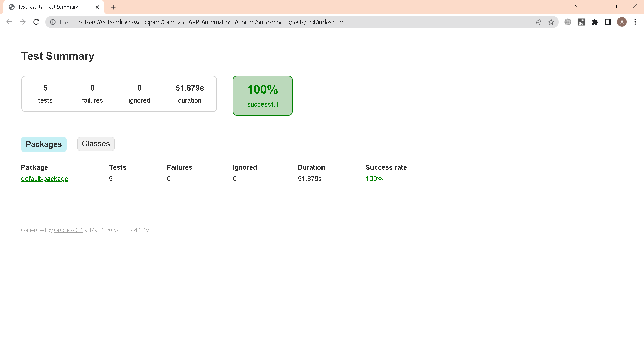Click the forward navigation arrow
This screenshot has width=644, height=345.
(x=23, y=22)
